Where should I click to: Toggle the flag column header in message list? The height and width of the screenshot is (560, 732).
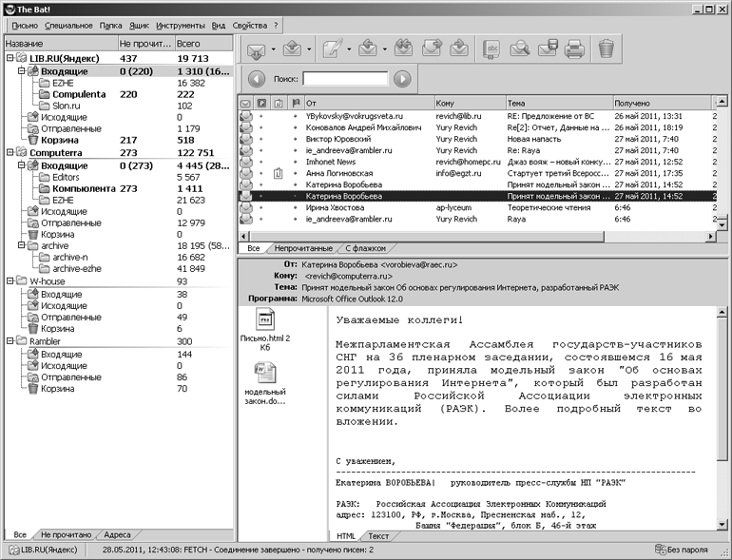tap(295, 104)
